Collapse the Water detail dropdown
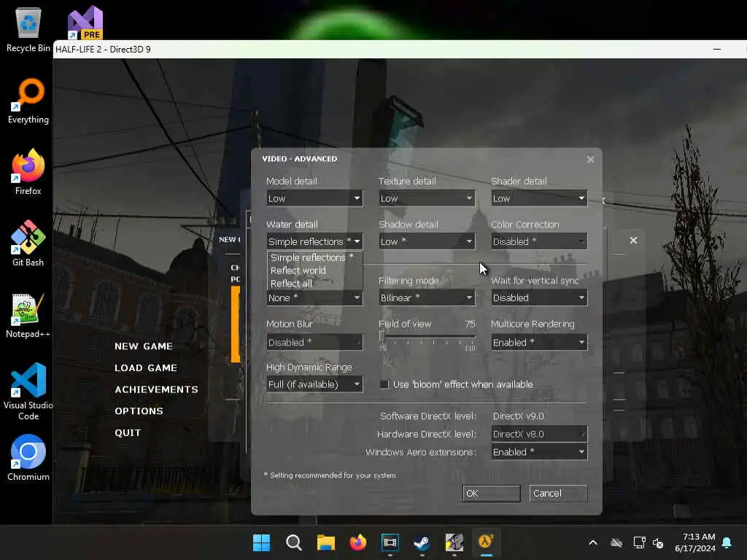This screenshot has width=747, height=560. (314, 241)
